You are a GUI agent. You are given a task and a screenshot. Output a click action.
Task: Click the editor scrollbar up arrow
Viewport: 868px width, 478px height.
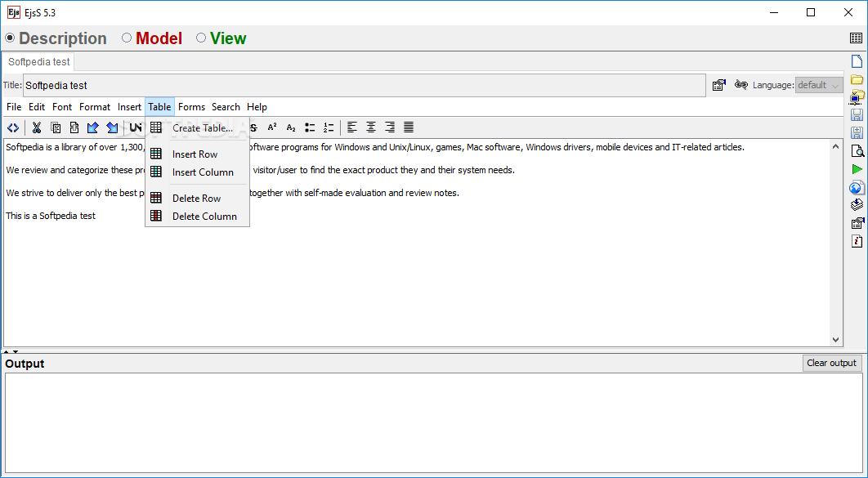click(x=835, y=146)
